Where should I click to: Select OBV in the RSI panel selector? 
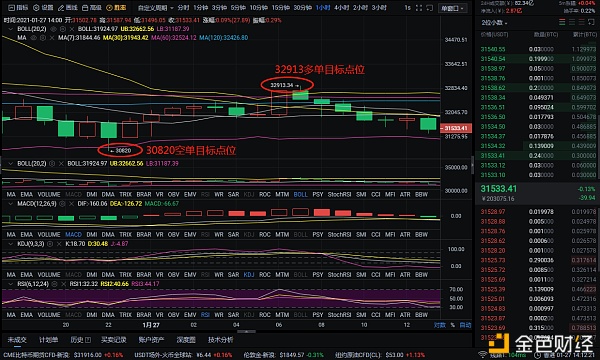coord(173,315)
